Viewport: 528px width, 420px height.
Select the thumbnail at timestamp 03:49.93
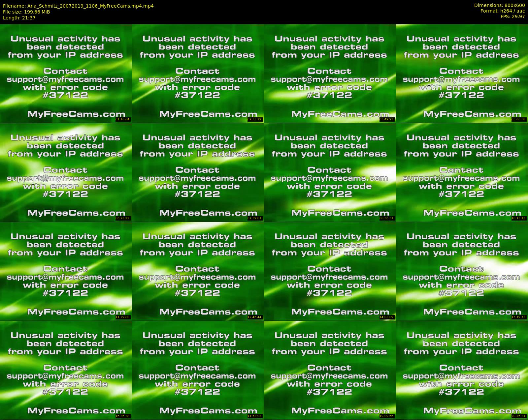(330, 73)
